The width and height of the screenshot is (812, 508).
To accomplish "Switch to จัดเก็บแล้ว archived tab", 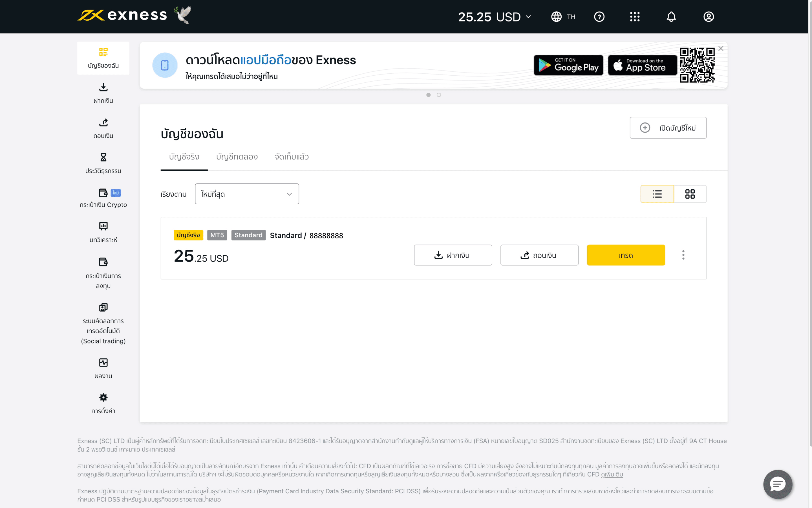I will 292,157.
